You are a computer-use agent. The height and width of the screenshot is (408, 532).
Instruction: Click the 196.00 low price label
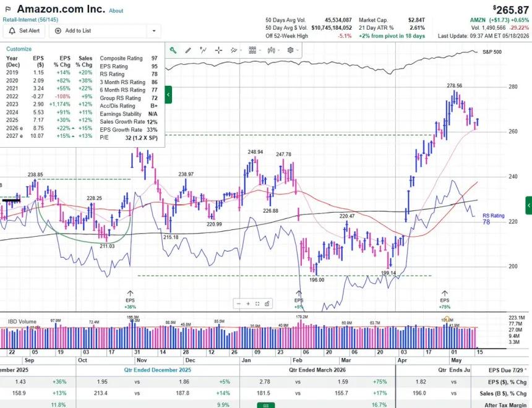pyautogui.click(x=317, y=280)
